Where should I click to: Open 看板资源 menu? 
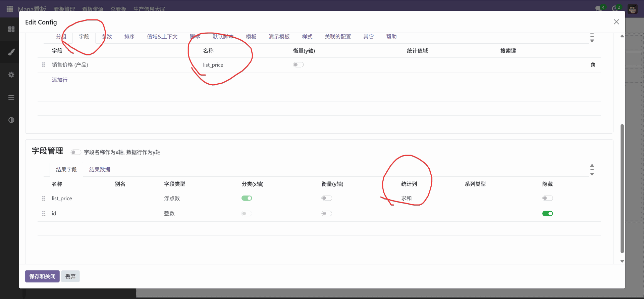click(x=93, y=9)
